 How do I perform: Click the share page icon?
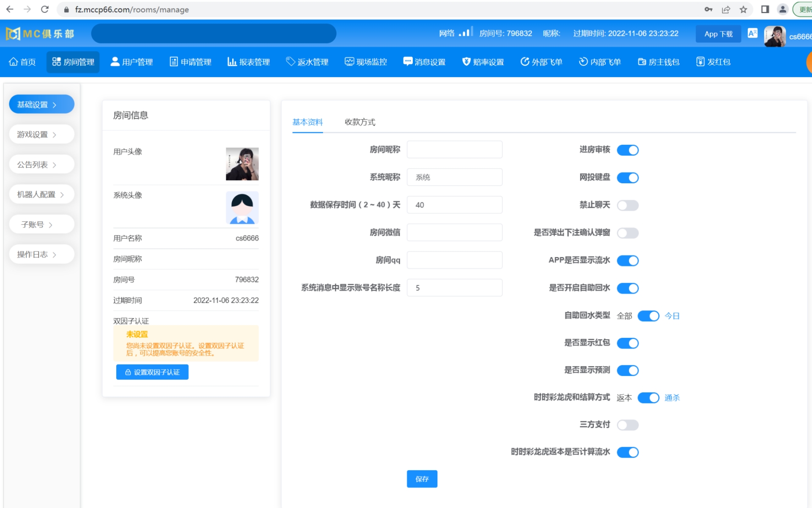[x=726, y=9]
